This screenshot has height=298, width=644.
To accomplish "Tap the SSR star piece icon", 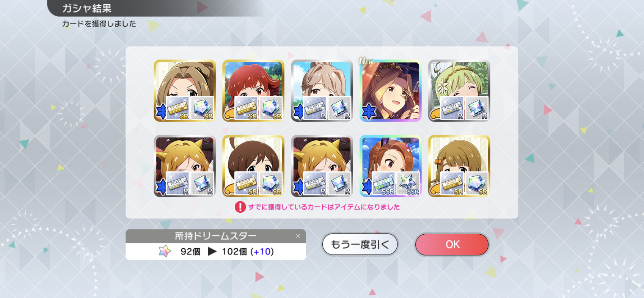I will (408, 183).
